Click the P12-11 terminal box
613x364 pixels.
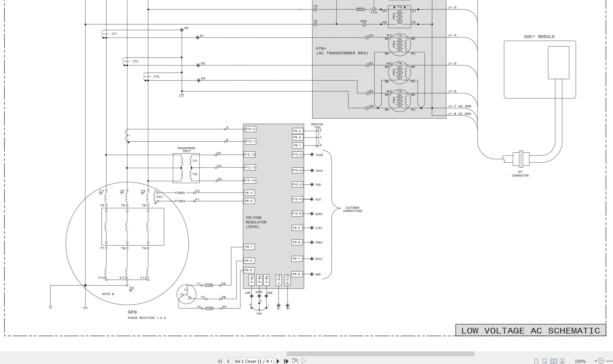[250, 168]
